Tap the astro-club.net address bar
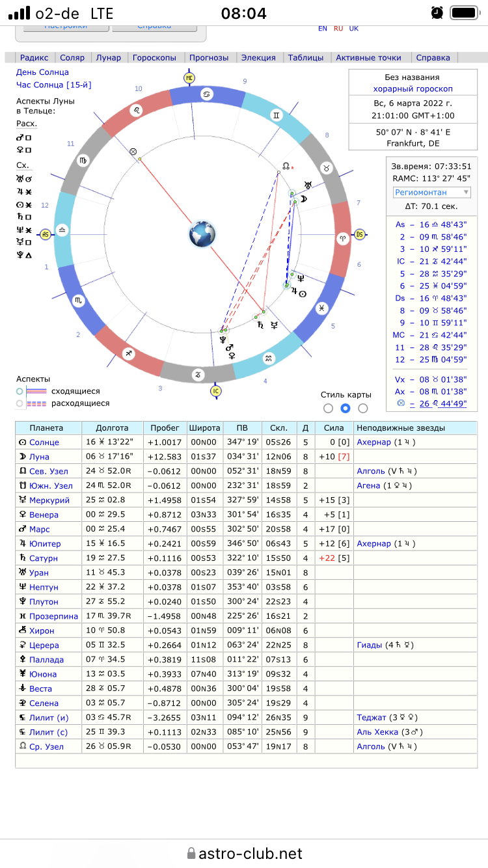Image resolution: width=488 pixels, height=868 pixels. (x=244, y=853)
